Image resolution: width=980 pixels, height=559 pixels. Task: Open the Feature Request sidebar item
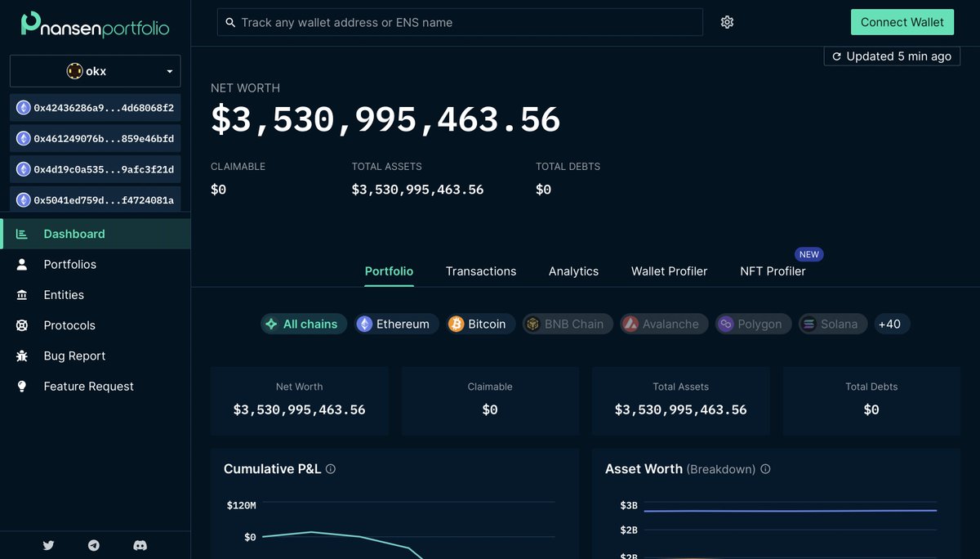click(96, 387)
